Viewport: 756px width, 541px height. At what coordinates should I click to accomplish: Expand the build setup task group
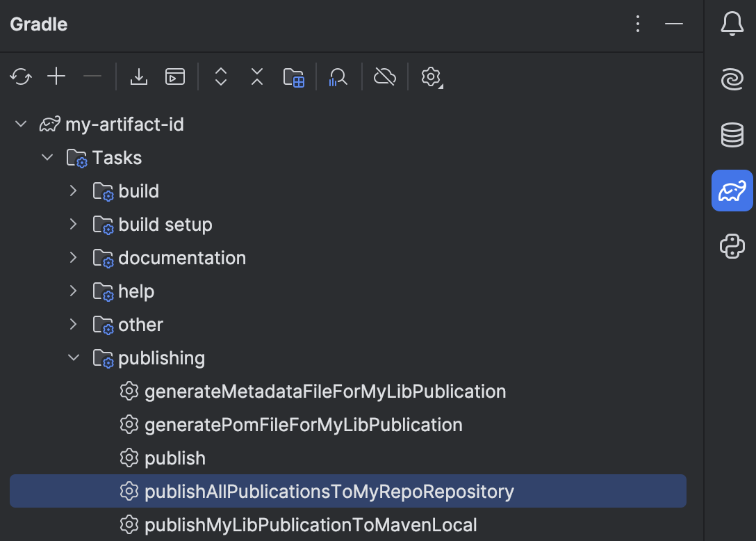pos(74,224)
